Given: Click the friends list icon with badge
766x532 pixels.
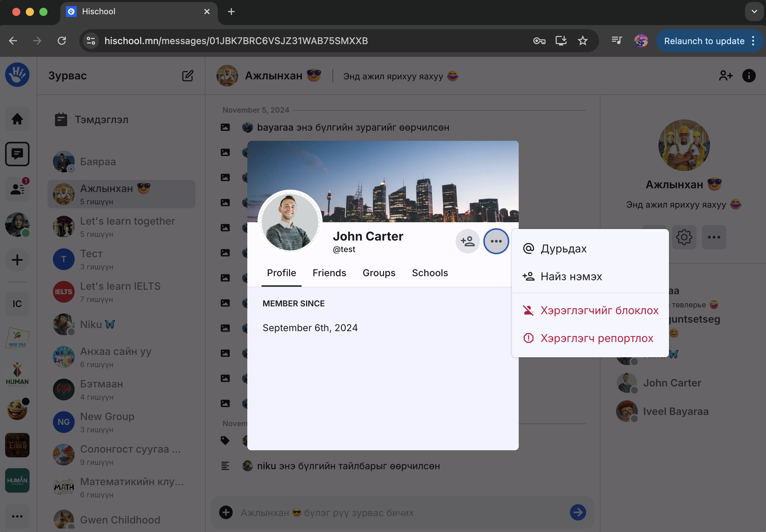Looking at the screenshot, I should point(17,189).
